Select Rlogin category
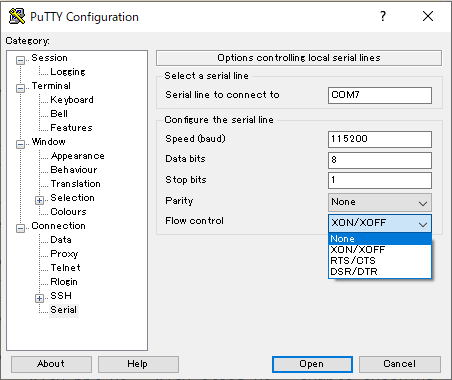The image size is (452, 380). [x=64, y=282]
